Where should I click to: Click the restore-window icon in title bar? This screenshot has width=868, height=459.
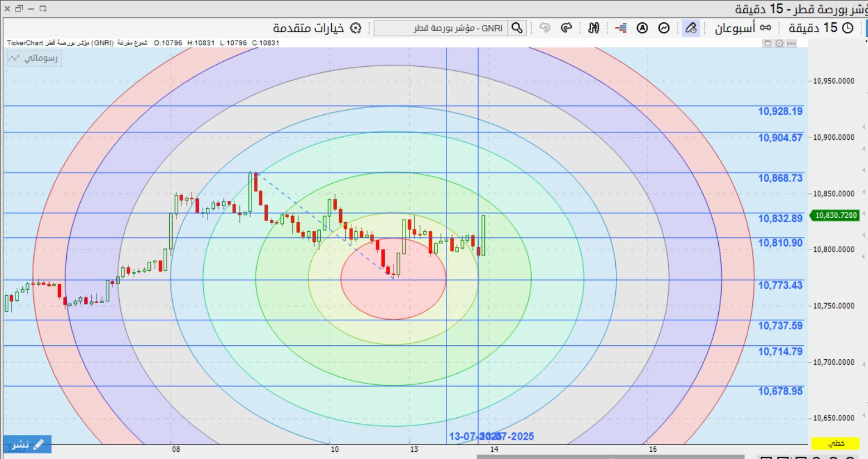coord(19,8)
